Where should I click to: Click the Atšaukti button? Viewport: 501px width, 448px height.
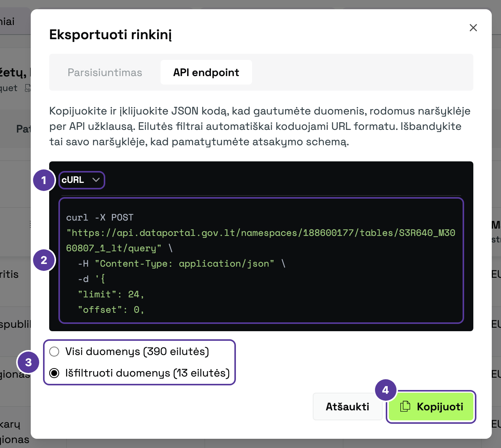tap(347, 407)
